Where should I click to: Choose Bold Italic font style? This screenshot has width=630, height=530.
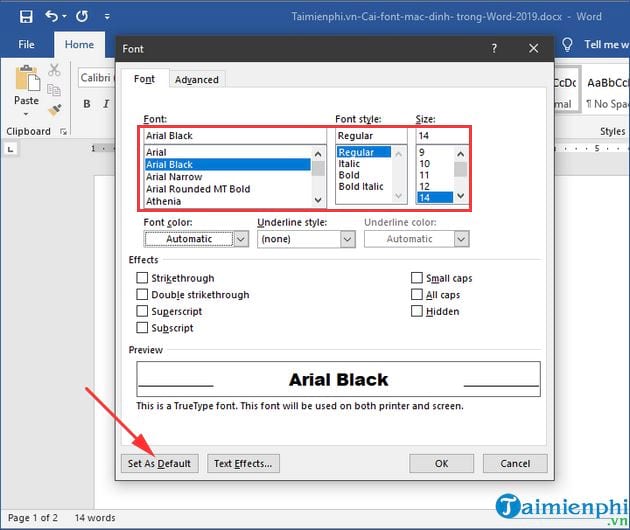pyautogui.click(x=364, y=186)
